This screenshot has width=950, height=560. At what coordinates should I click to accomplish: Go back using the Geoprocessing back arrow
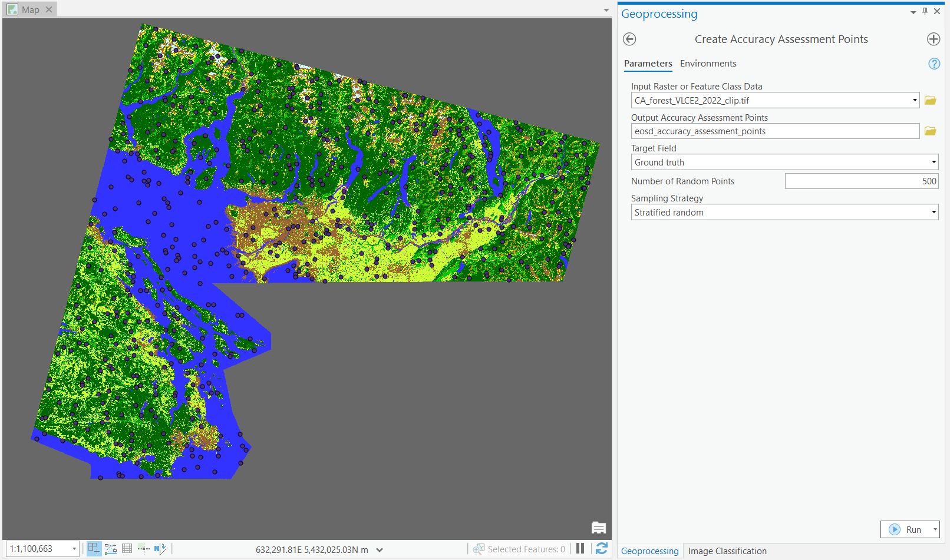(x=629, y=39)
